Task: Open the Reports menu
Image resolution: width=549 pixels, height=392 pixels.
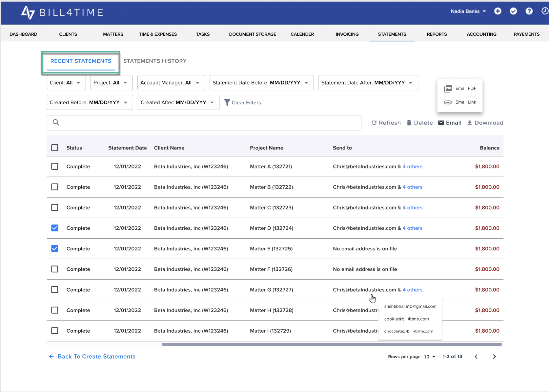Action: click(437, 34)
